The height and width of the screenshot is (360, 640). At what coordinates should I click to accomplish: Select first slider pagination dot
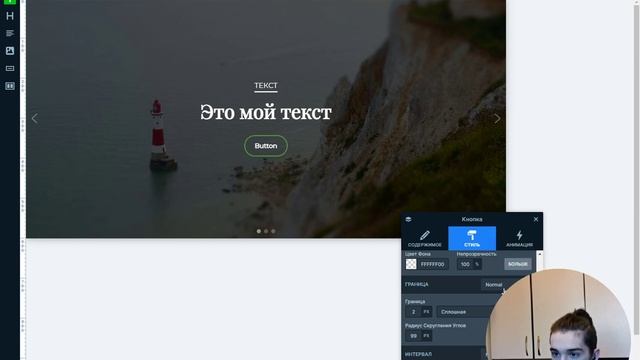(x=259, y=231)
